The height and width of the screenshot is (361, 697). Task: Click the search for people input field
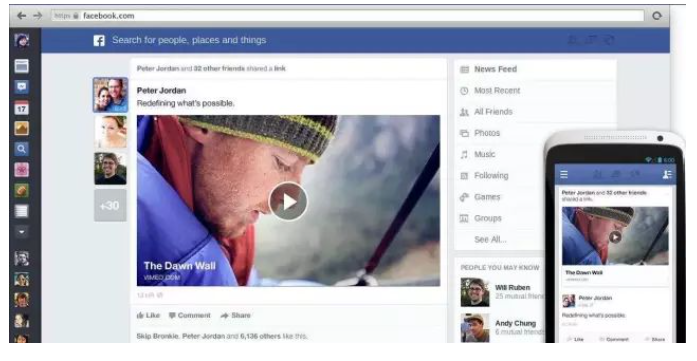click(x=189, y=40)
